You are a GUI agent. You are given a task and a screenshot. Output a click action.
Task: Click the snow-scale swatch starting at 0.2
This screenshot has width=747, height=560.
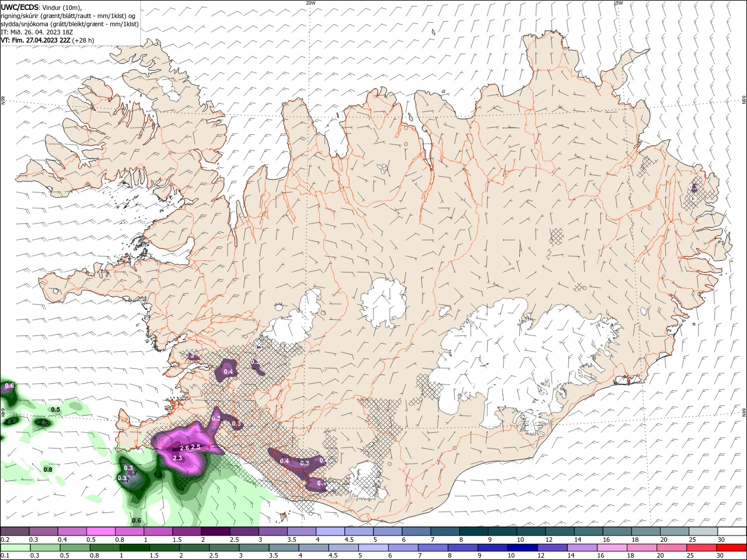pyautogui.click(x=15, y=531)
